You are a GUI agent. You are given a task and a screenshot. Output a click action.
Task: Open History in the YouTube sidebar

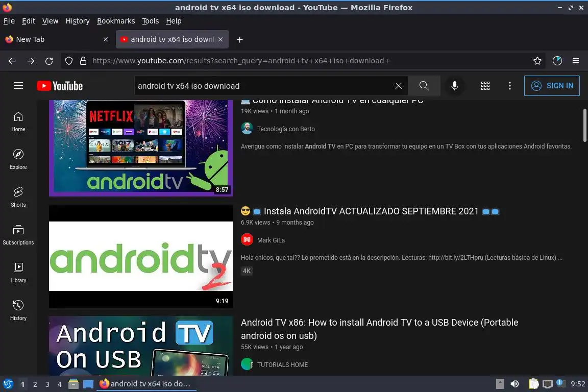18,311
